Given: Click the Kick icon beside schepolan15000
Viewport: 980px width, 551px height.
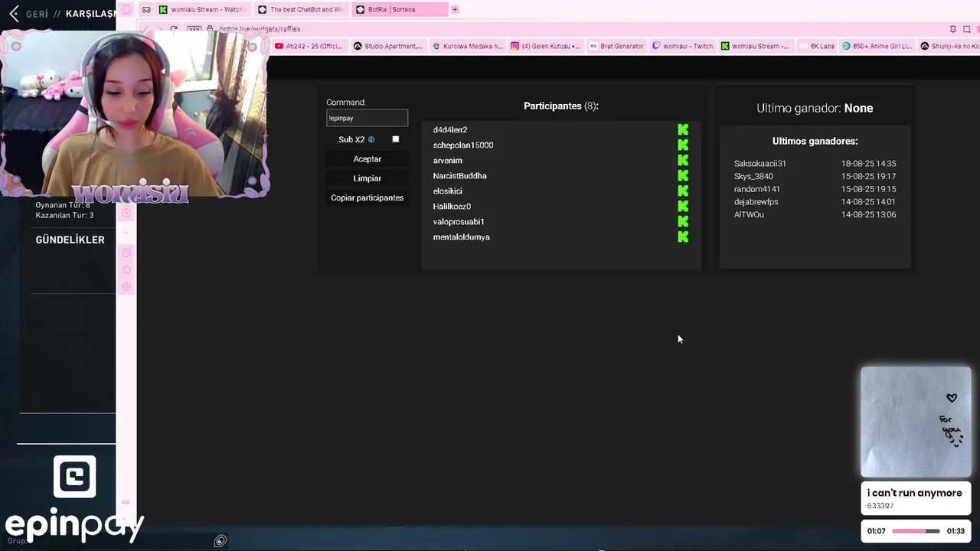Looking at the screenshot, I should point(683,145).
